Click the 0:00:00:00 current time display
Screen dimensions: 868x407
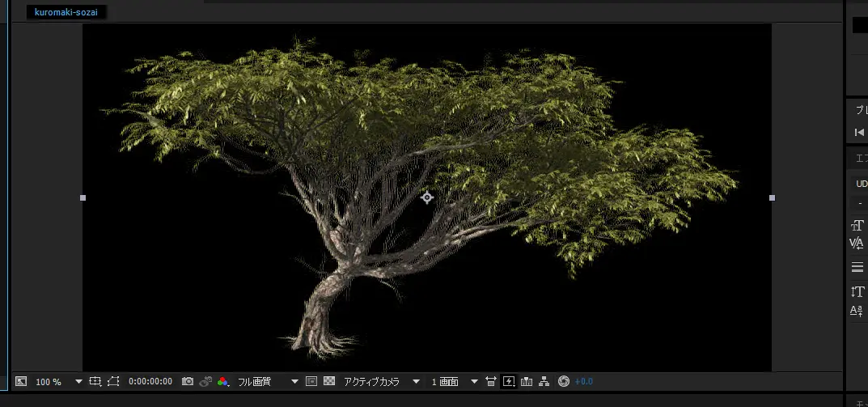click(150, 381)
